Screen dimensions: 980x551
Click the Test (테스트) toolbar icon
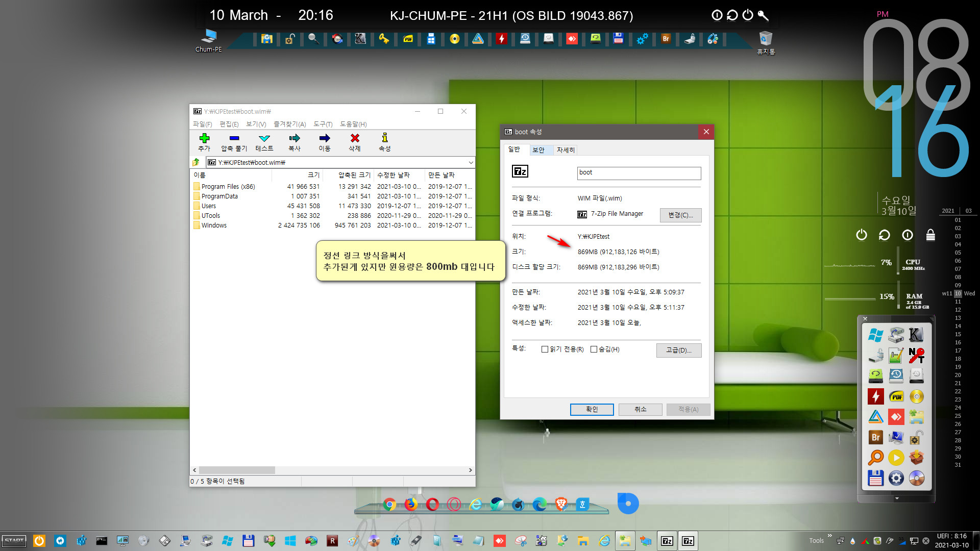[x=264, y=138]
